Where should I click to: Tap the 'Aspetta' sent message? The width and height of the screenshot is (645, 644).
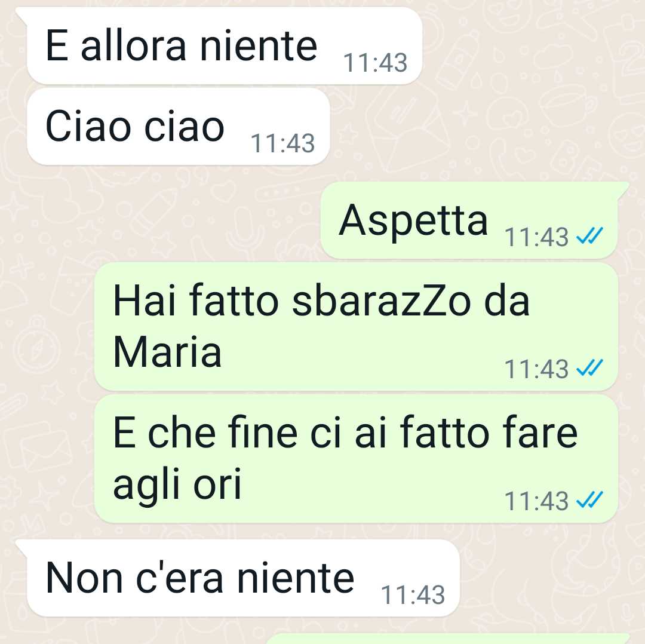[x=469, y=220]
